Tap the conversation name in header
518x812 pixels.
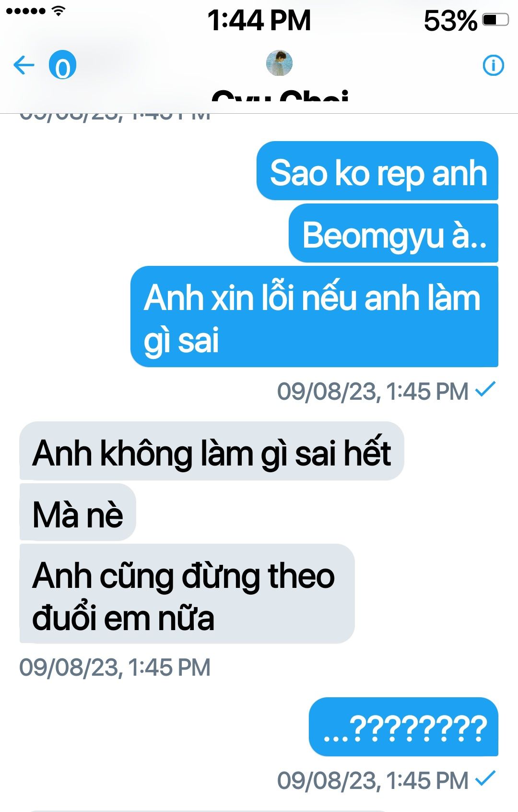(x=280, y=96)
